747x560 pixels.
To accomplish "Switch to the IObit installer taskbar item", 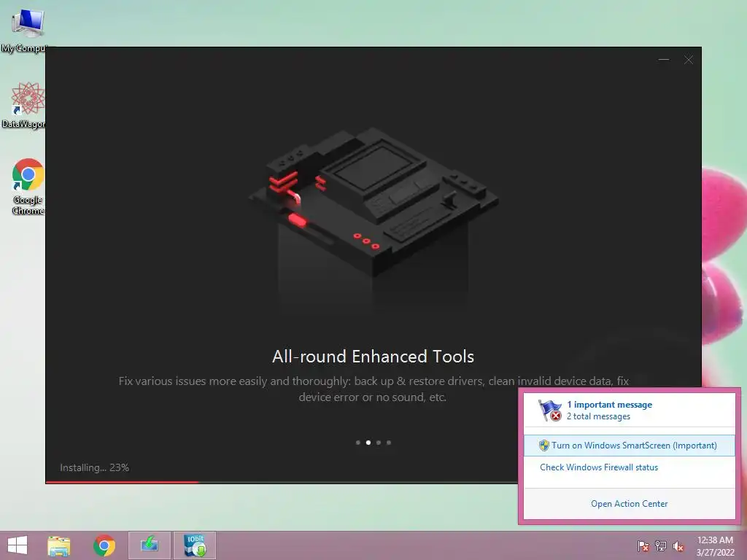I will pyautogui.click(x=194, y=545).
